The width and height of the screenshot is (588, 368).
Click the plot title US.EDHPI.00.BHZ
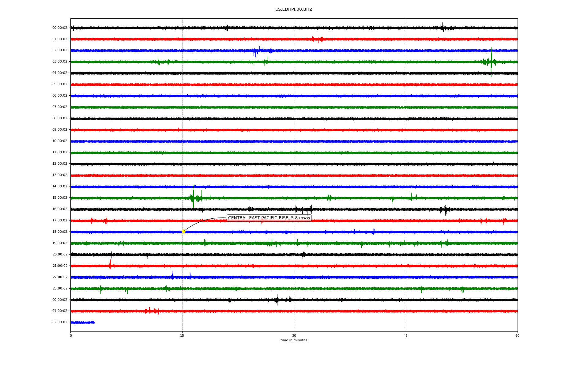[294, 10]
